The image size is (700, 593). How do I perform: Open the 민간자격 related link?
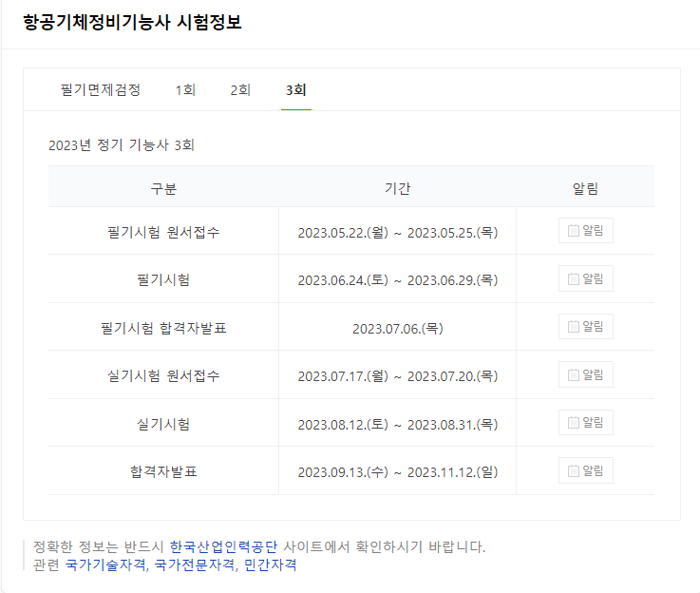coord(270,564)
